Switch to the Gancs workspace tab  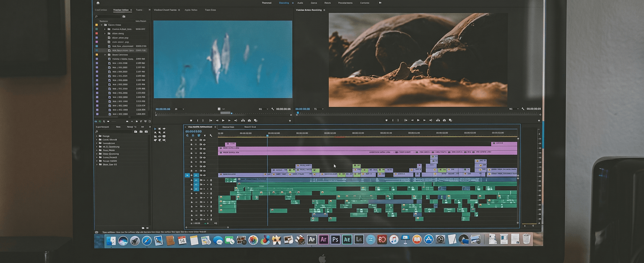[x=314, y=3]
